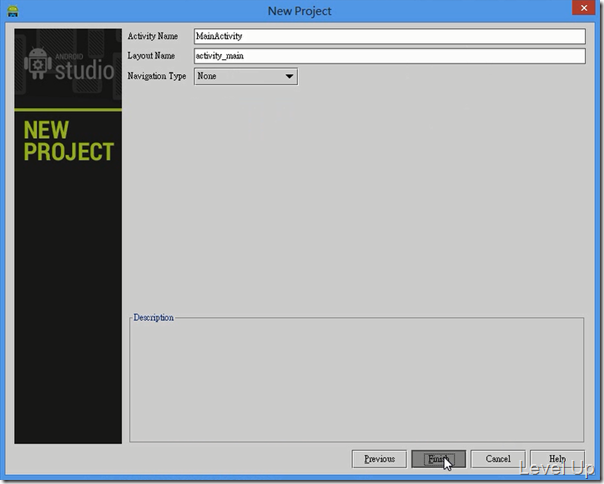Viewport: 604px width, 484px height.
Task: Go back with the Previous button
Action: (x=379, y=459)
